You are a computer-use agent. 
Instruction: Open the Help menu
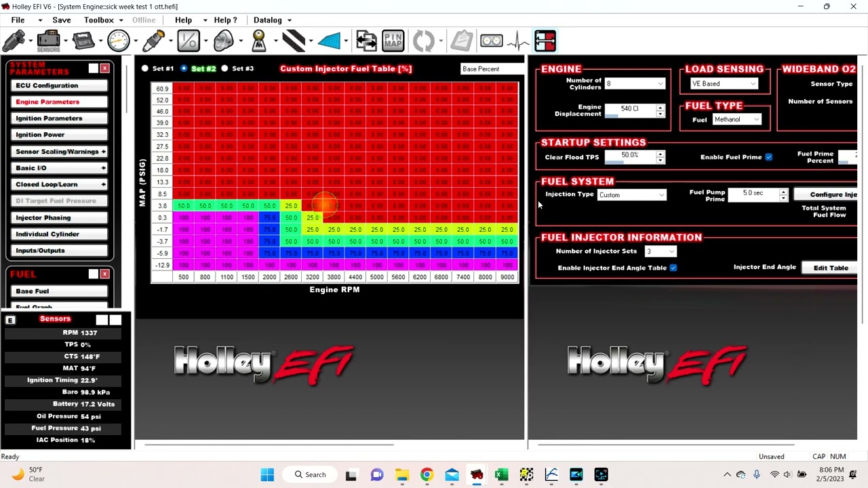tap(183, 20)
